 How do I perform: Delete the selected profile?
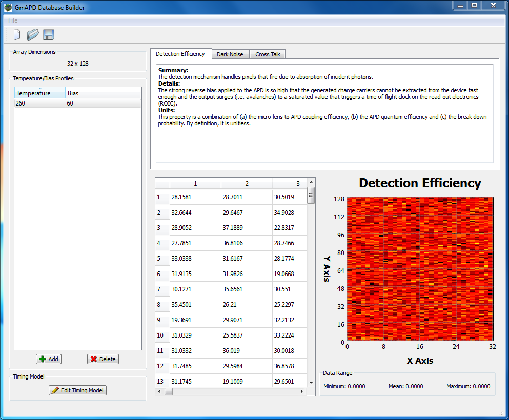(103, 359)
